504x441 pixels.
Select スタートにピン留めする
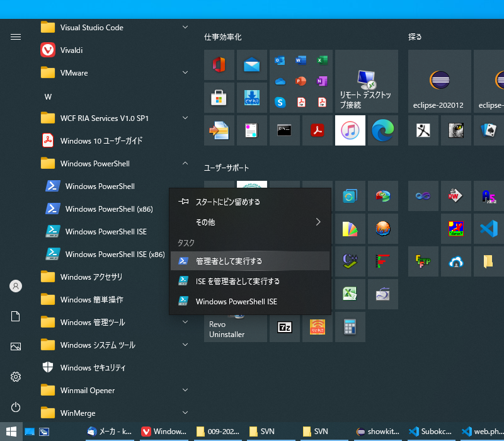pos(250,202)
